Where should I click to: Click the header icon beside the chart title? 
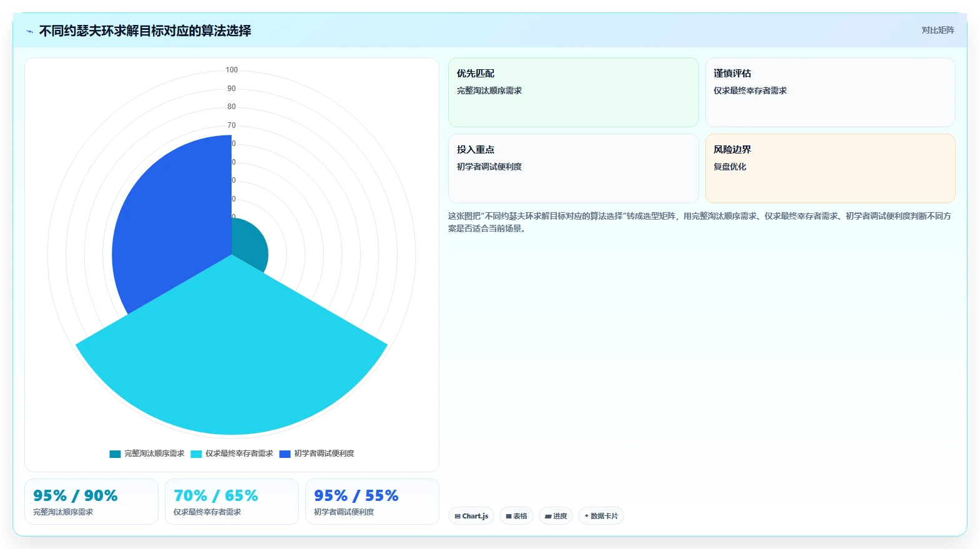coord(29,31)
